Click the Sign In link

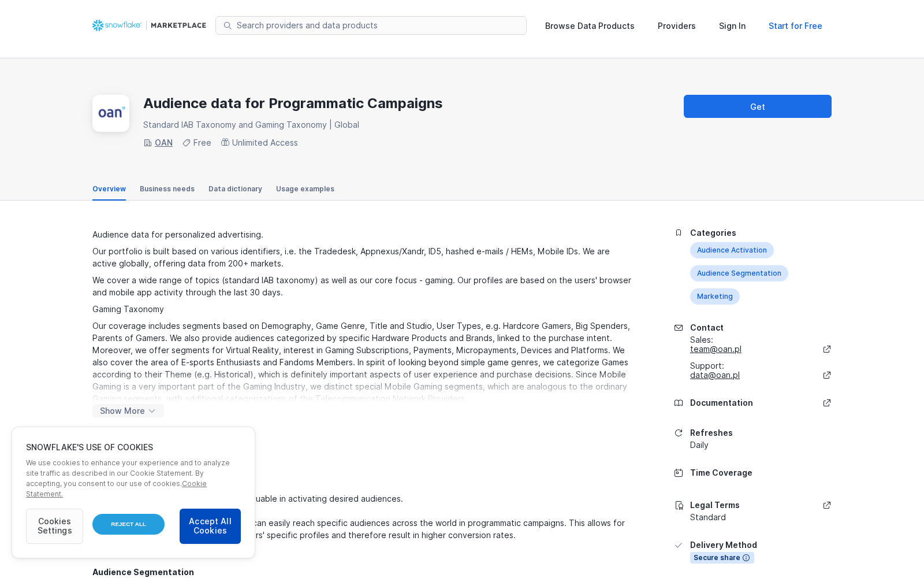pos(732,26)
